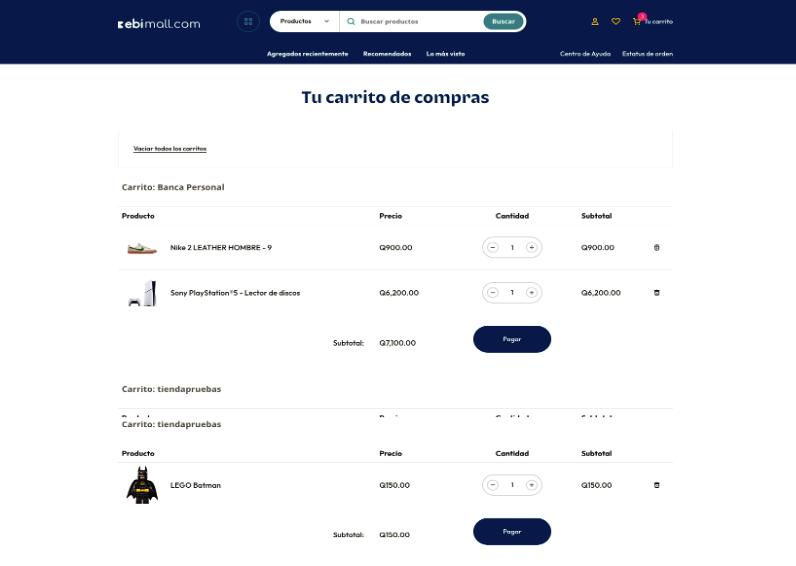Open Nike 2 LEATHER HOMBRE - 9 product link
The width and height of the screenshot is (796, 566).
(221, 248)
